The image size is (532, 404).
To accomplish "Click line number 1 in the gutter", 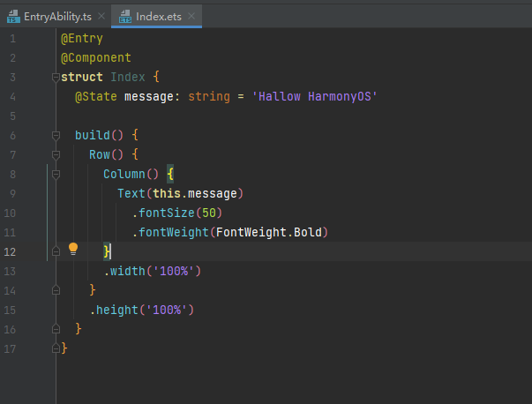I will pyautogui.click(x=12, y=39).
